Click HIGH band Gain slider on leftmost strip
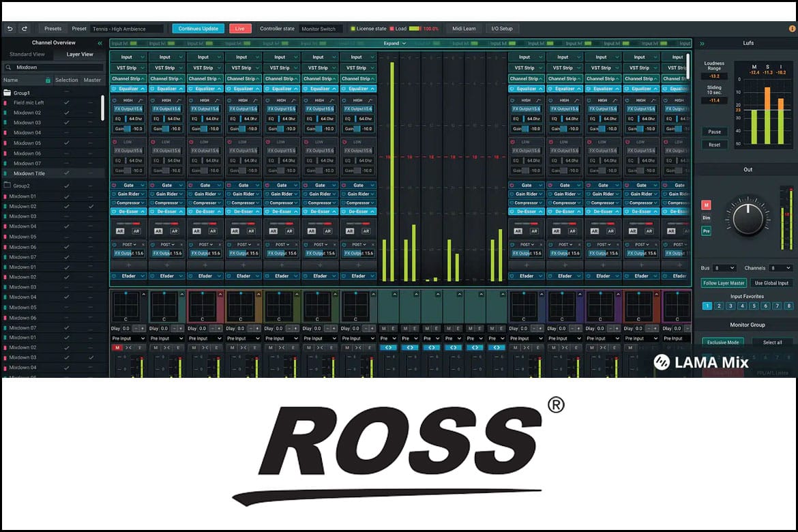798x532 pixels. pos(128,129)
